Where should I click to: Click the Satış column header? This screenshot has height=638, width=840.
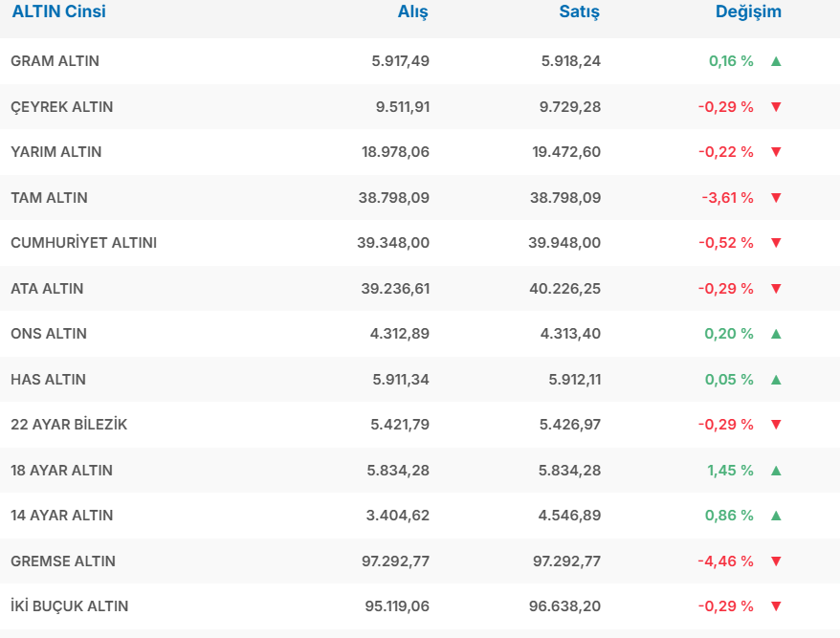point(579,12)
